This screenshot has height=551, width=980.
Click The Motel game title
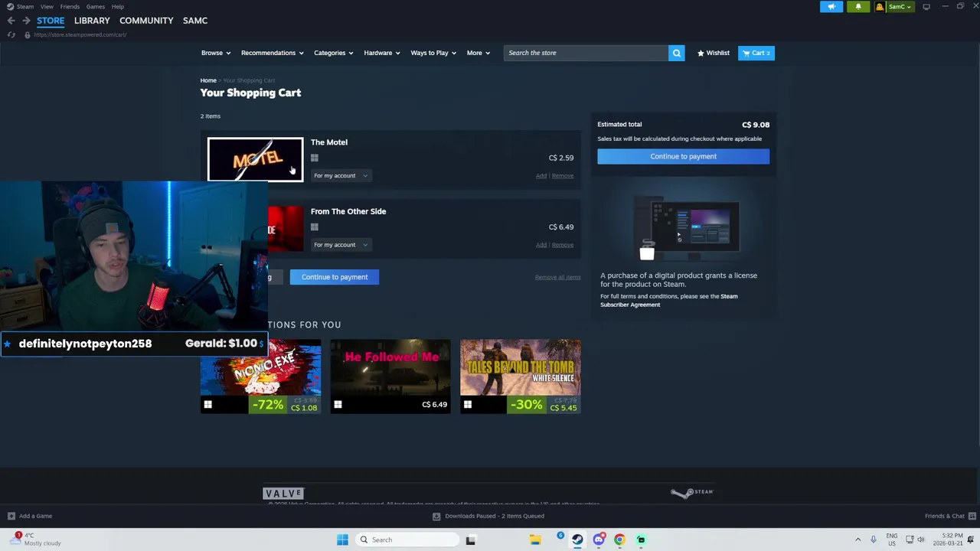tap(329, 142)
